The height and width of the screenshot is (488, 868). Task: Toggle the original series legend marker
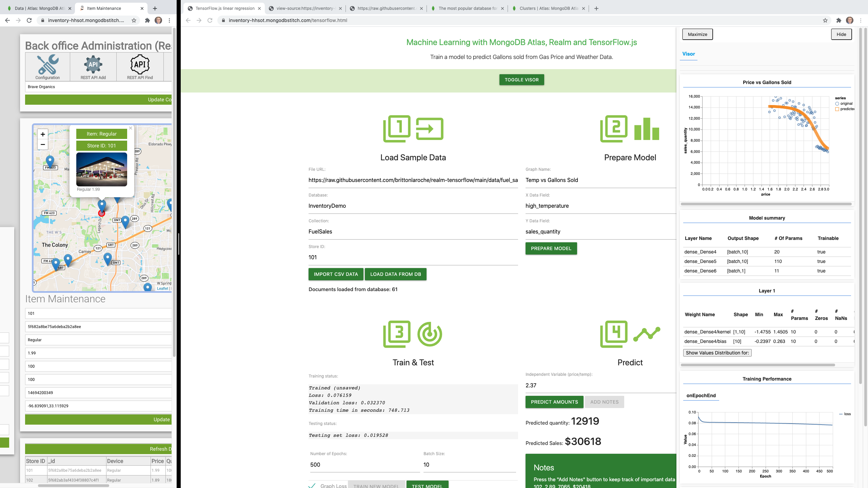(x=837, y=104)
